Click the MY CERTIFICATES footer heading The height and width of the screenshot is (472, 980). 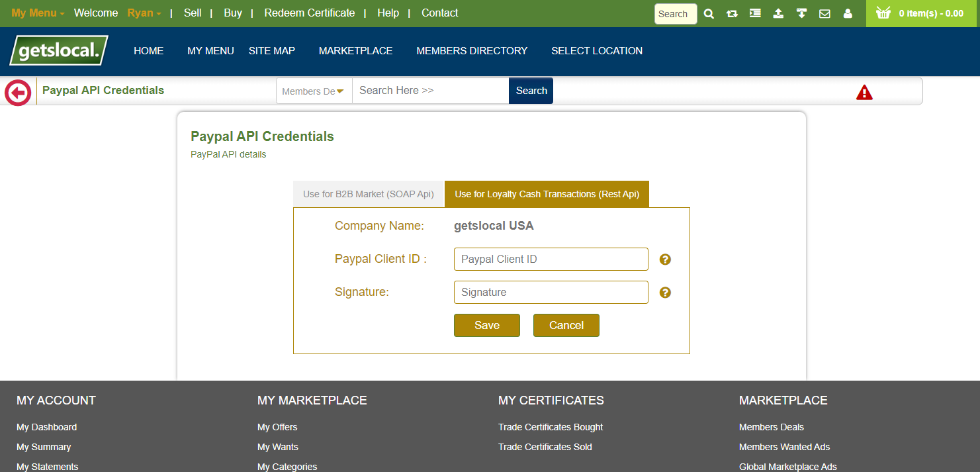point(551,401)
